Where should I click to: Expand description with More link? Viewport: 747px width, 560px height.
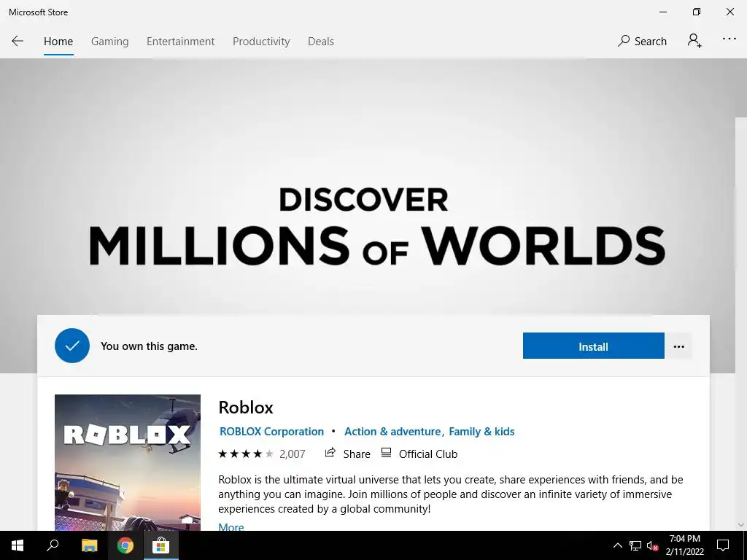pyautogui.click(x=231, y=526)
